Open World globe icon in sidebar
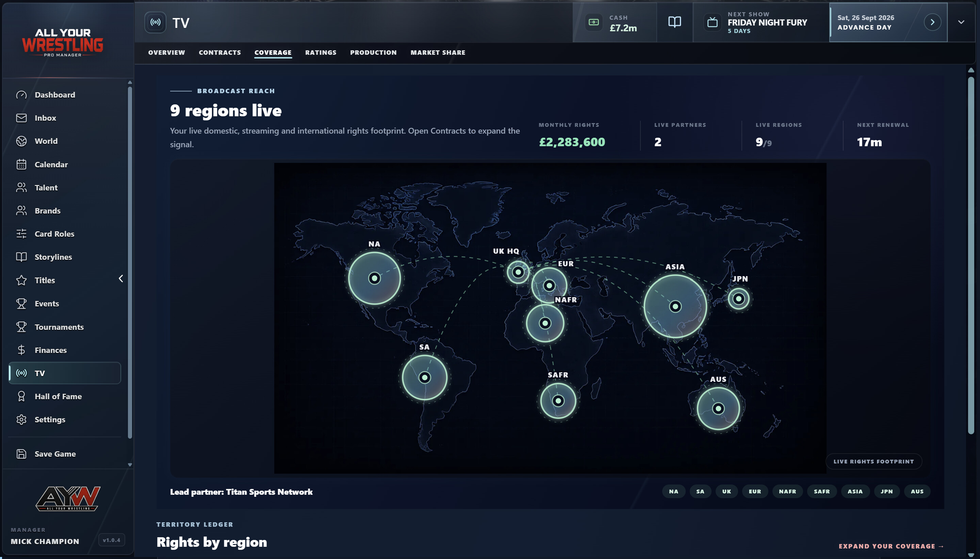 click(21, 141)
